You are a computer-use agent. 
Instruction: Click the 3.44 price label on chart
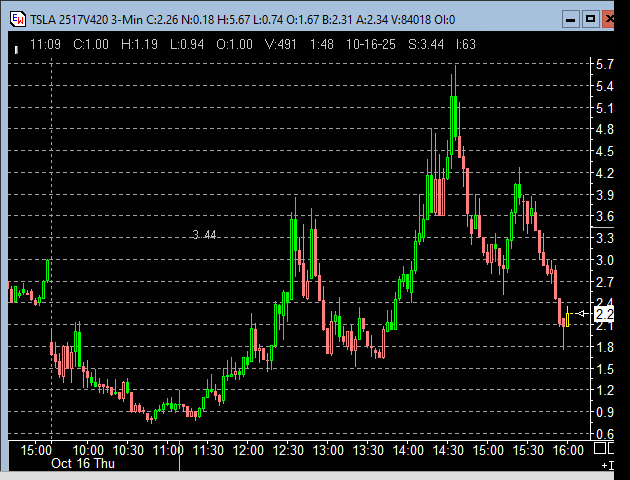pyautogui.click(x=204, y=235)
